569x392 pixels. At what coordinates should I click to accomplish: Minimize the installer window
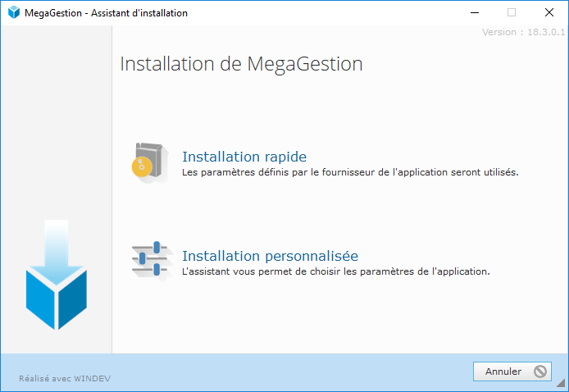[x=475, y=12]
